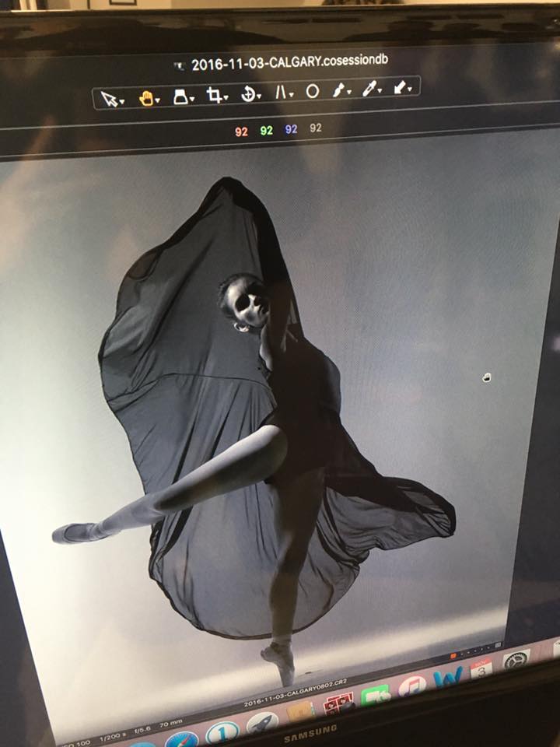560x747 pixels.
Task: Expand the Pan hand tool options arrow
Action: click(x=158, y=100)
